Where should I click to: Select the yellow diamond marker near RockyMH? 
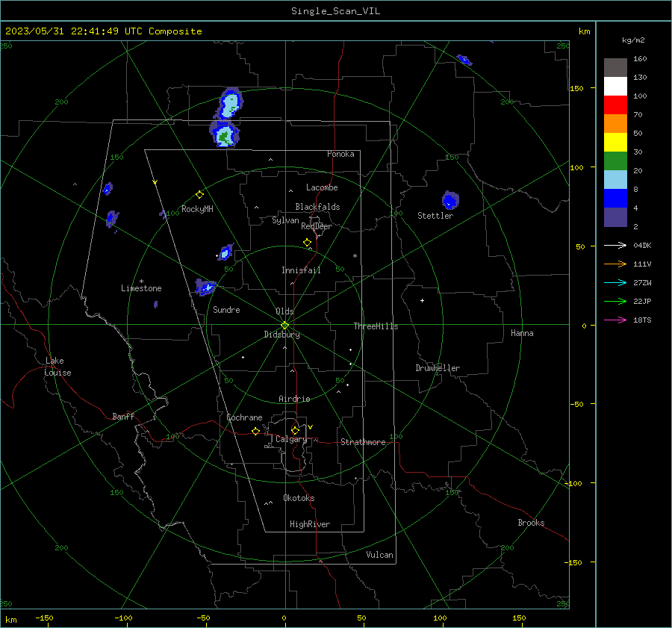(x=199, y=195)
